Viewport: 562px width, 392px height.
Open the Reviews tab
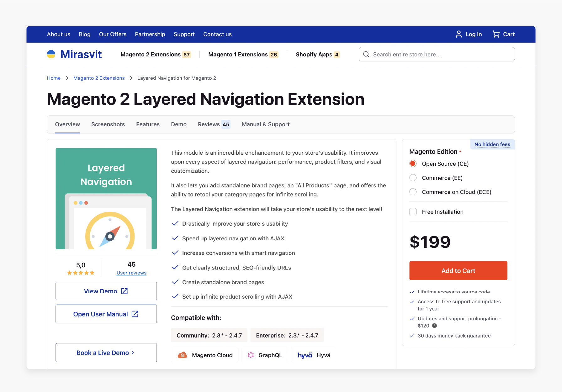pos(214,124)
